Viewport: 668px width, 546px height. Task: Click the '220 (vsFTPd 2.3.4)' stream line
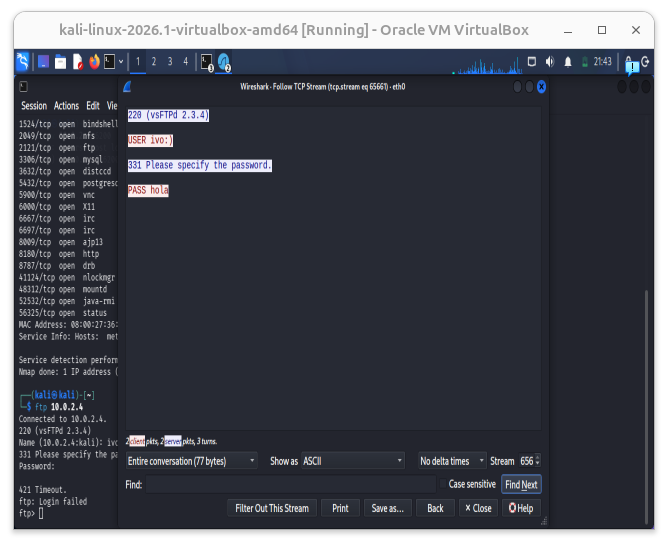coord(168,115)
